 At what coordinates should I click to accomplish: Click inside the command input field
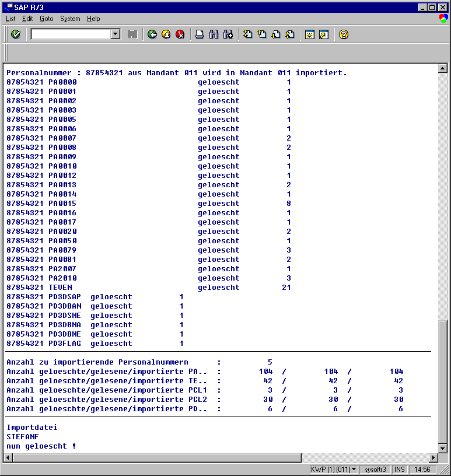(x=70, y=34)
